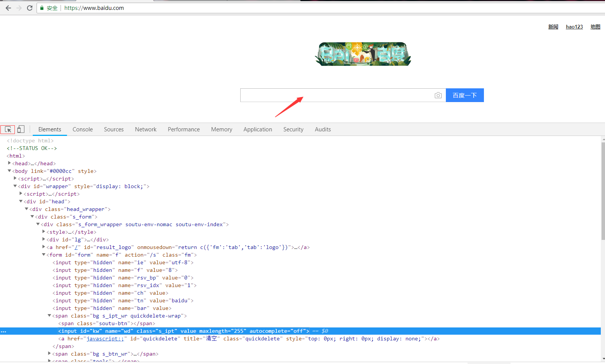Expand the script node inside wrapper div
This screenshot has height=364, width=605.
pyautogui.click(x=21, y=193)
